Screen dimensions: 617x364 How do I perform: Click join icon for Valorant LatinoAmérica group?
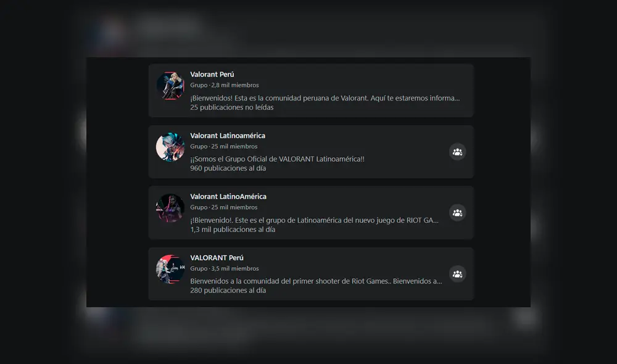(x=457, y=213)
